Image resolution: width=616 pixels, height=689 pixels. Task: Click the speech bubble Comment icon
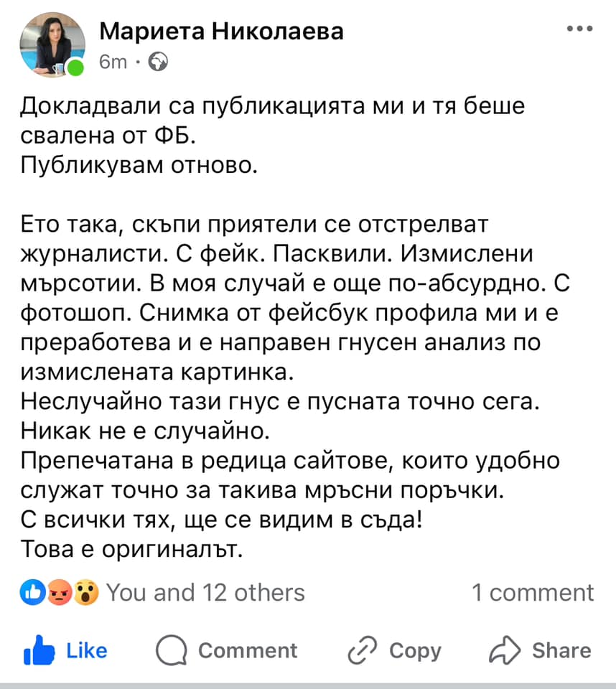pyautogui.click(x=172, y=650)
